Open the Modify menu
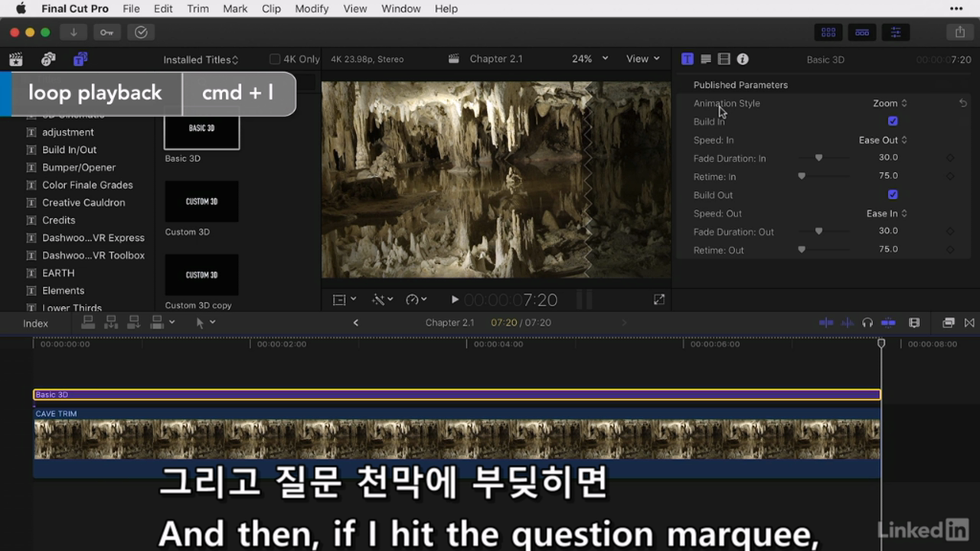980x551 pixels. click(x=312, y=8)
